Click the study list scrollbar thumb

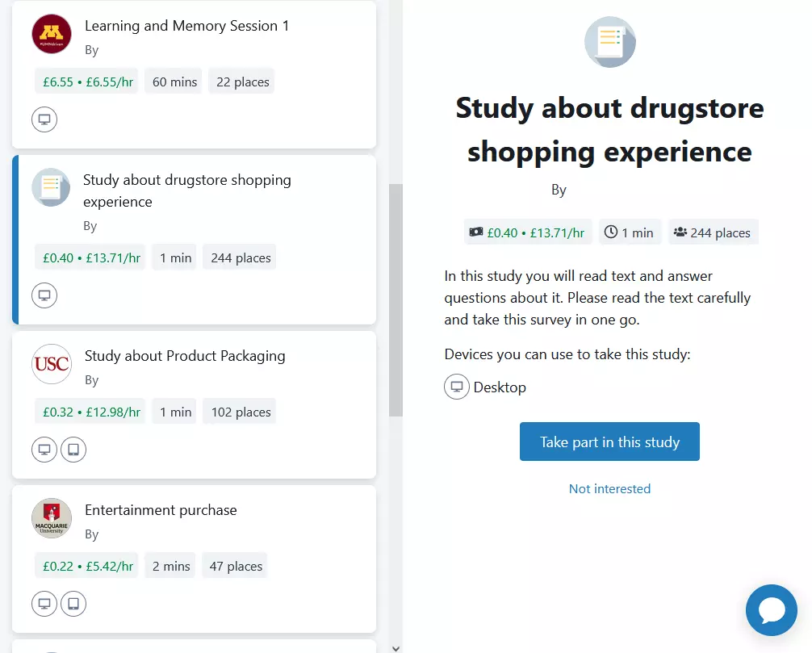396,299
